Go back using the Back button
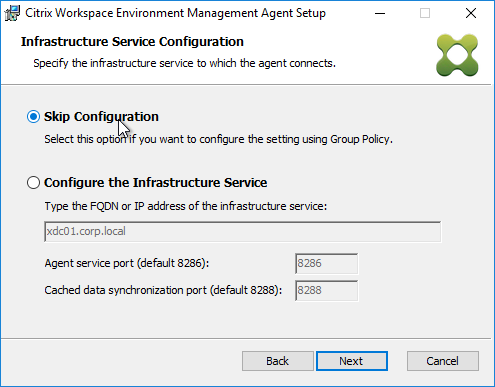Viewport: 495px width, 387px height. (x=277, y=361)
